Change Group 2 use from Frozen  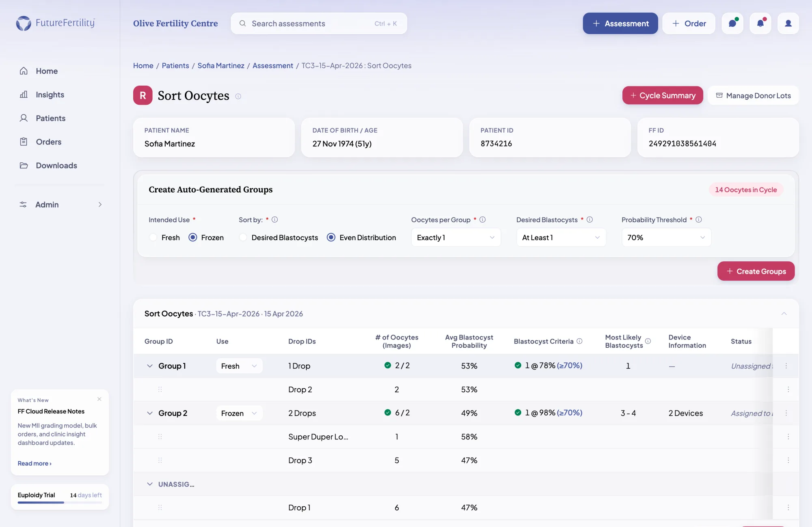(x=239, y=413)
